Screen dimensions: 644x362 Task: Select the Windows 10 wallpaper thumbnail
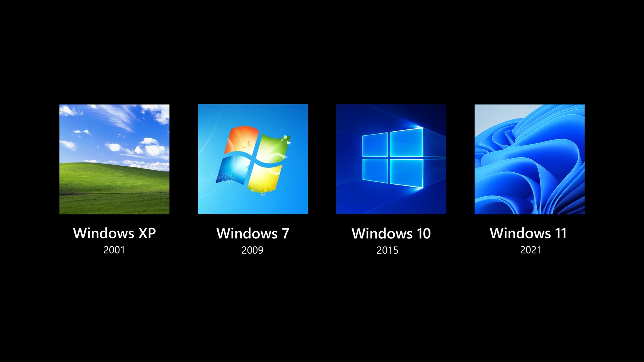pyautogui.click(x=391, y=159)
